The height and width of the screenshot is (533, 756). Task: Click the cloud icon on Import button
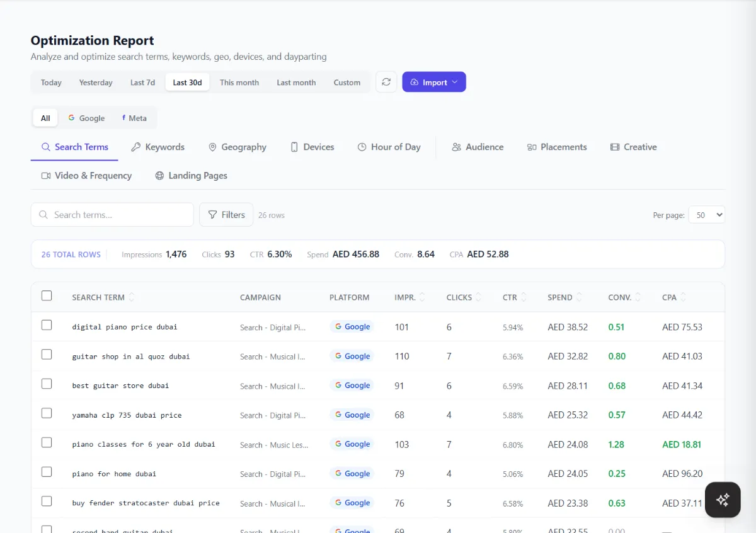(414, 83)
